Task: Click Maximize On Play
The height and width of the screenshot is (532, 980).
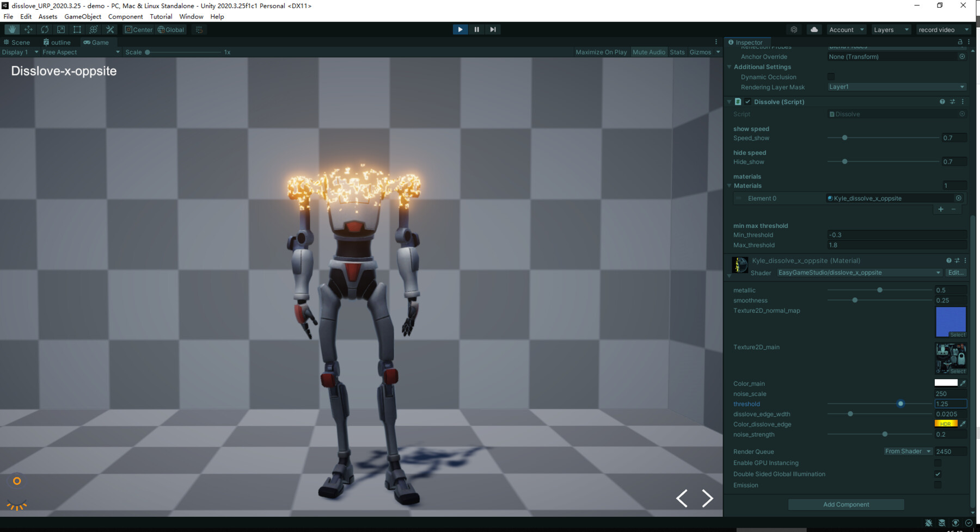Action: pos(601,52)
